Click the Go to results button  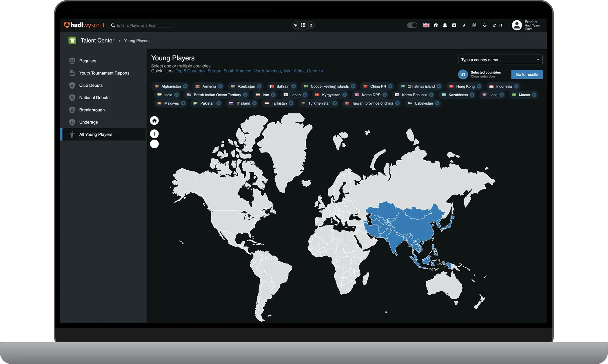coord(527,74)
